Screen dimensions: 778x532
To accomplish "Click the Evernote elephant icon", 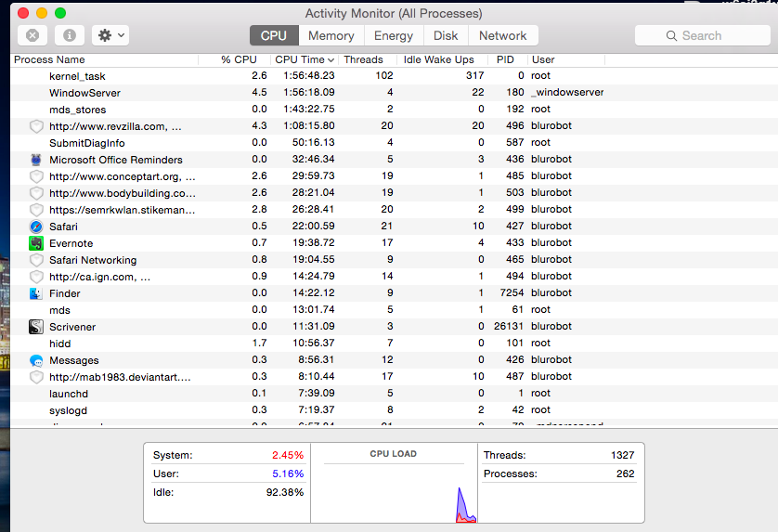I will [x=36, y=243].
